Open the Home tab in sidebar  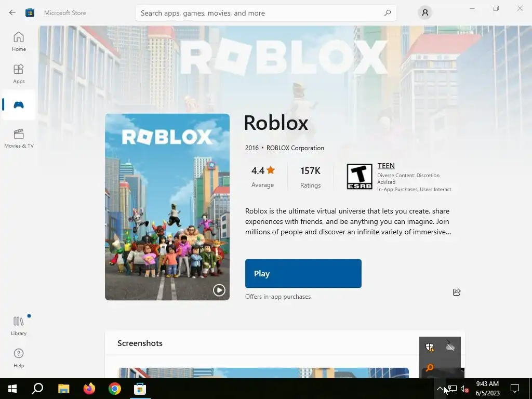(x=19, y=42)
